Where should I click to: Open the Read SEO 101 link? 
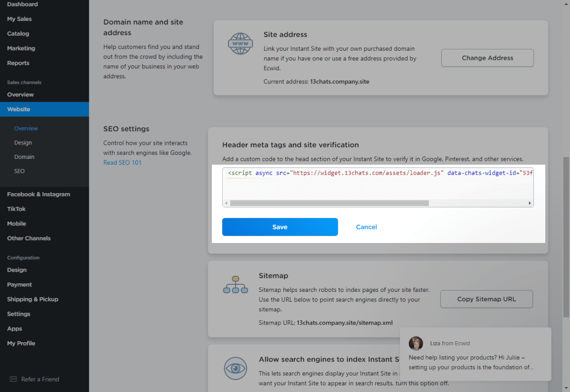(122, 163)
